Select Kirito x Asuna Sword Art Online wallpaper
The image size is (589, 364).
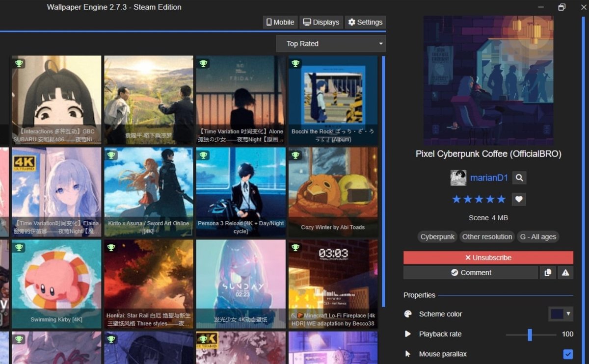click(149, 192)
